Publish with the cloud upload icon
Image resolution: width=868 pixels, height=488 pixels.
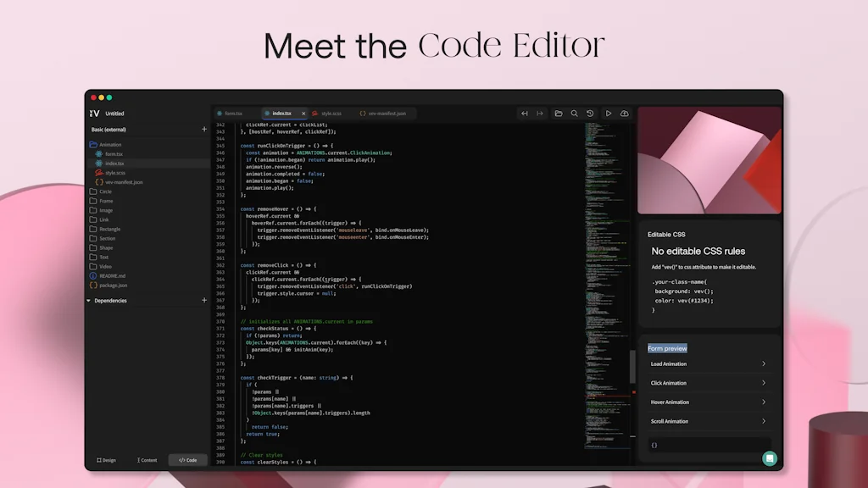click(625, 114)
